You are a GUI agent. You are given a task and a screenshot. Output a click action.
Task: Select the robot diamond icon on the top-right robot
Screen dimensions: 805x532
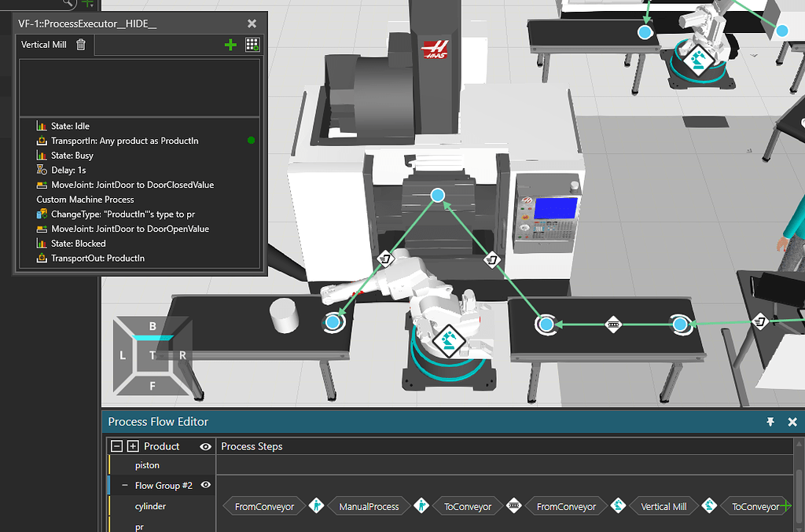point(698,60)
